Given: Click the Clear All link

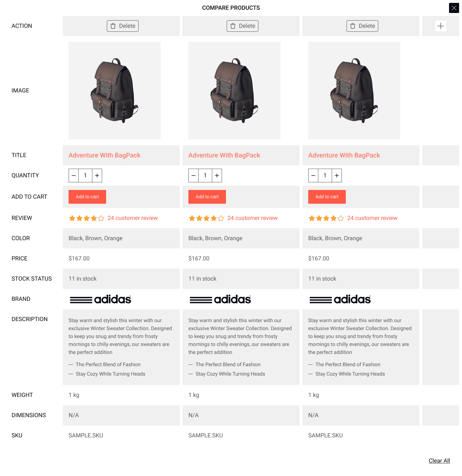Looking at the screenshot, I should 439,461.
